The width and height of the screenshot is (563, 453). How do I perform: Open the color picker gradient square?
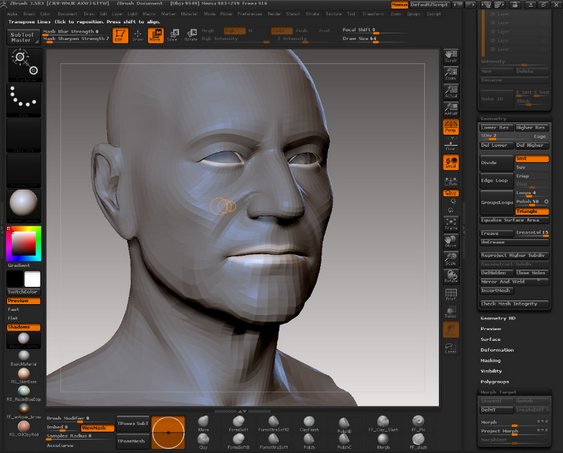tap(24, 244)
